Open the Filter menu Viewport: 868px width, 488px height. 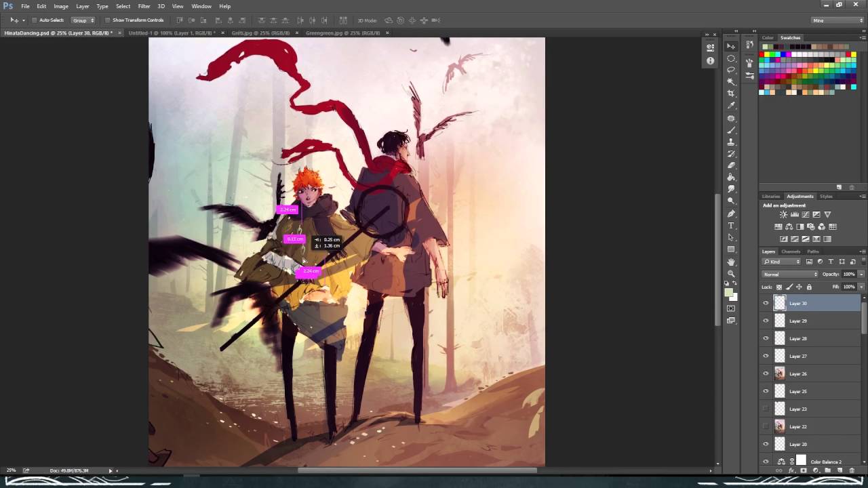[144, 6]
